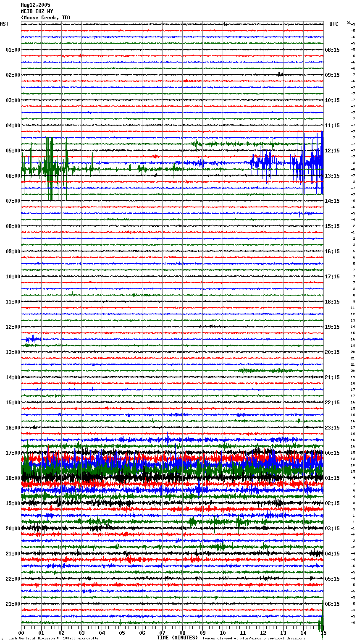Select the 10:00 MST time label

tap(13, 277)
